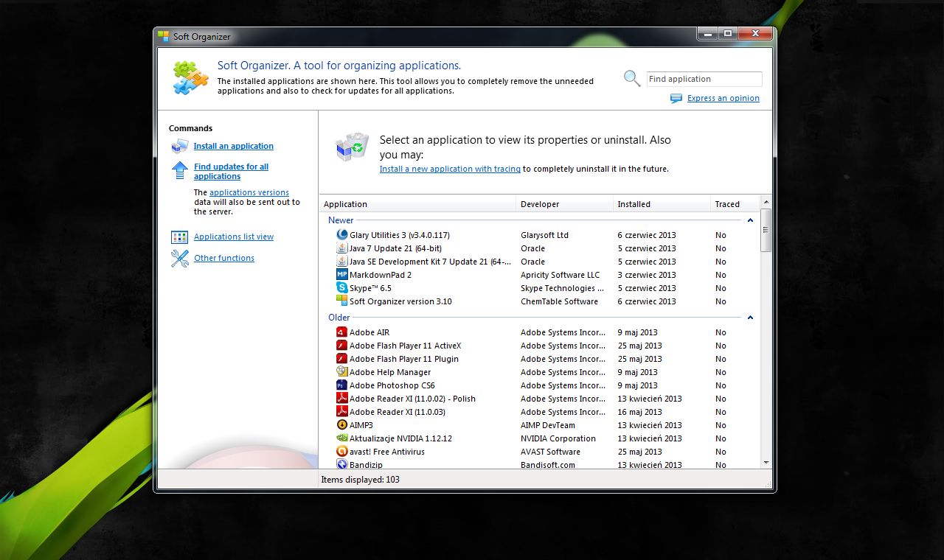Click the recycle bin uninstall icon
Viewport: 944px width, 560px height.
[x=352, y=147]
